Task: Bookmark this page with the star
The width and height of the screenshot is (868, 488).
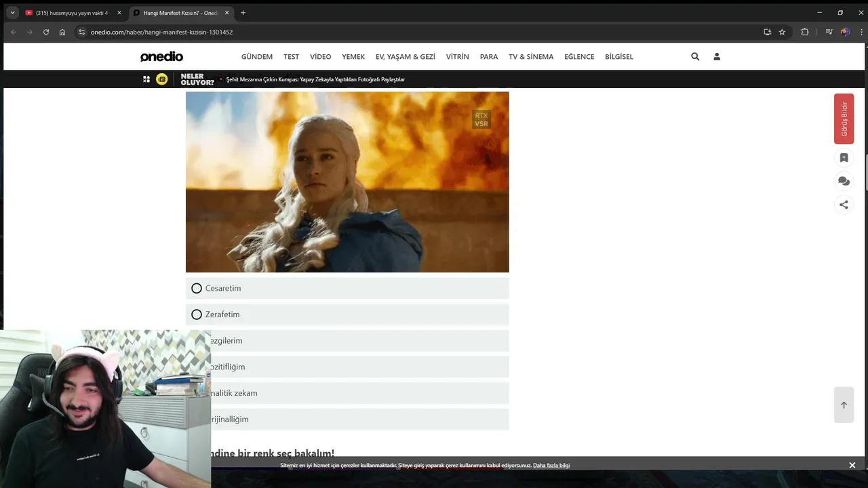Action: click(x=782, y=32)
